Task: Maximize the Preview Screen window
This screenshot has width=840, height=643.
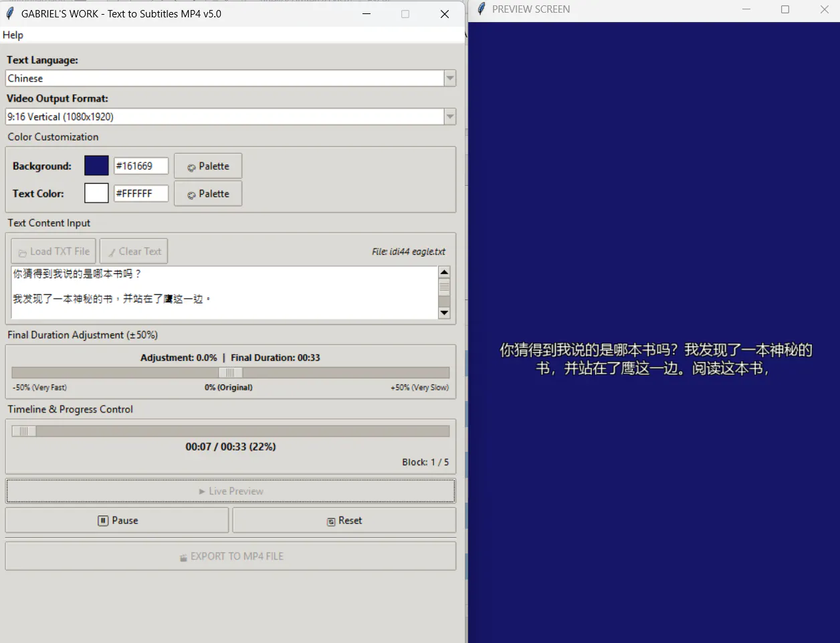Action: (x=785, y=9)
